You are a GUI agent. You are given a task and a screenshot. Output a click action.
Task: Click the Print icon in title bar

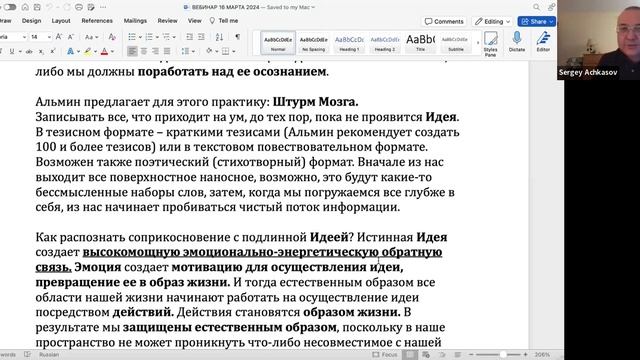[79, 7]
